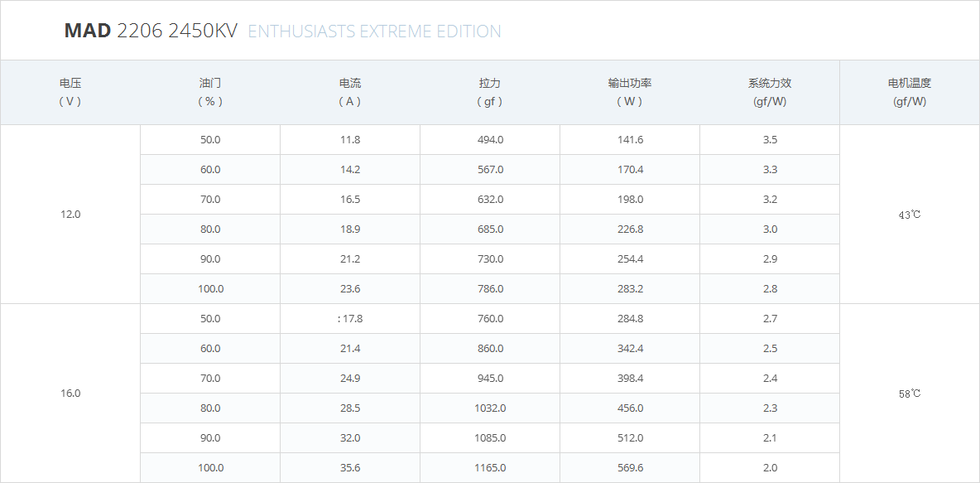Click the 141.6 output power value
Image resolution: width=980 pixels, height=483 pixels.
(x=630, y=139)
